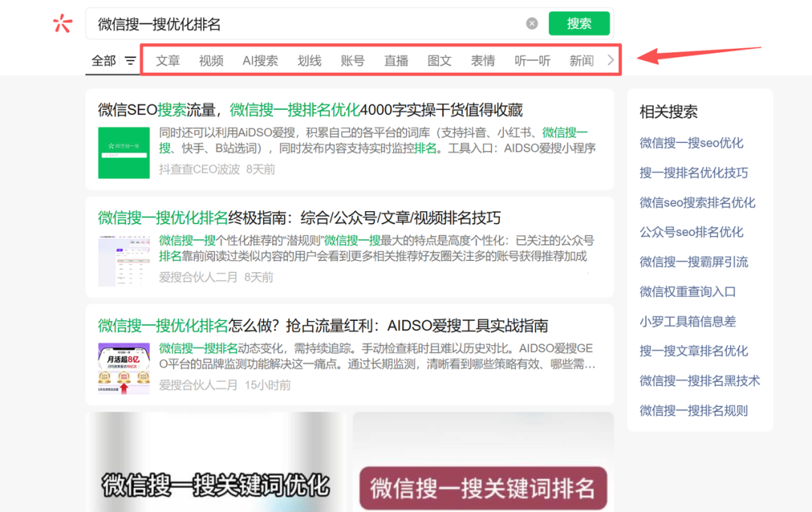812x512 pixels.
Task: Click the table thumbnail of the second result
Action: 124,260
